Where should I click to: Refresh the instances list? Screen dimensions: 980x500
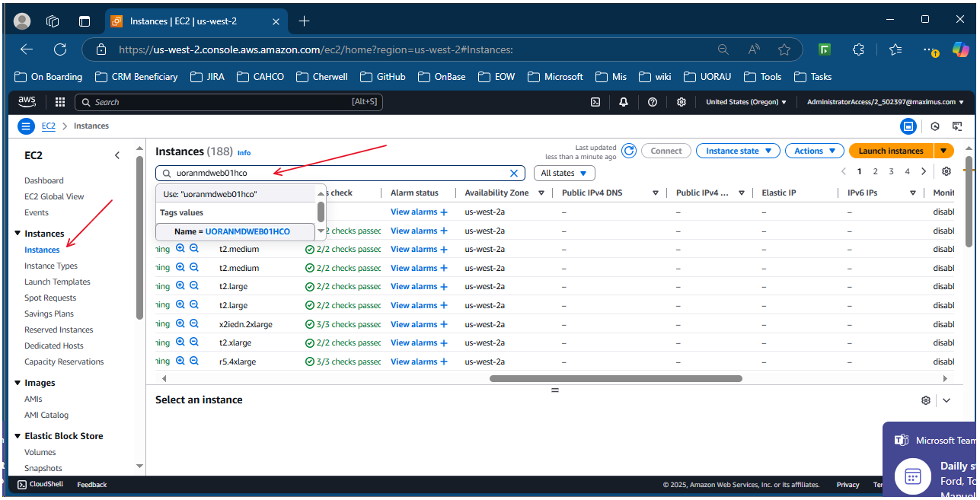pyautogui.click(x=629, y=151)
